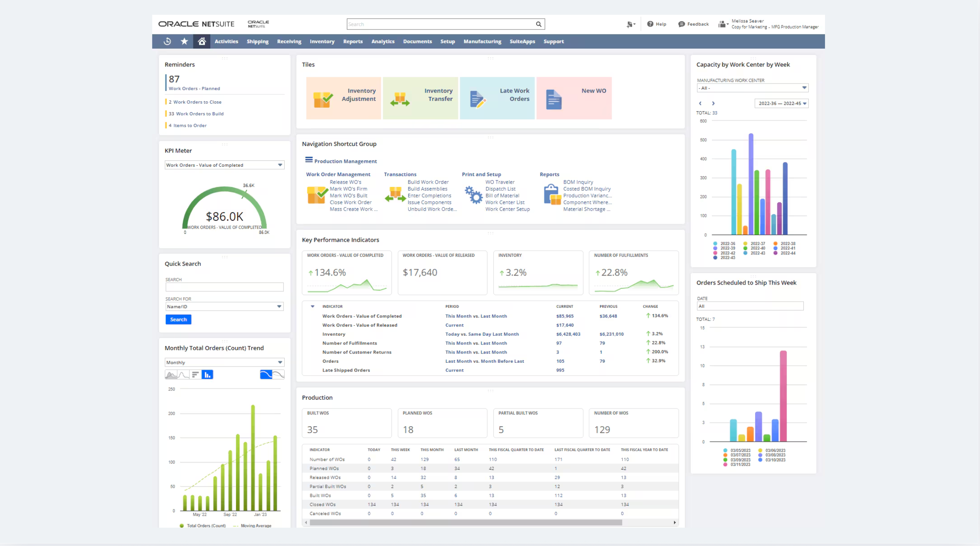Screen dimensions: 980x546
Task: Select the column chart type icon
Action: point(207,375)
